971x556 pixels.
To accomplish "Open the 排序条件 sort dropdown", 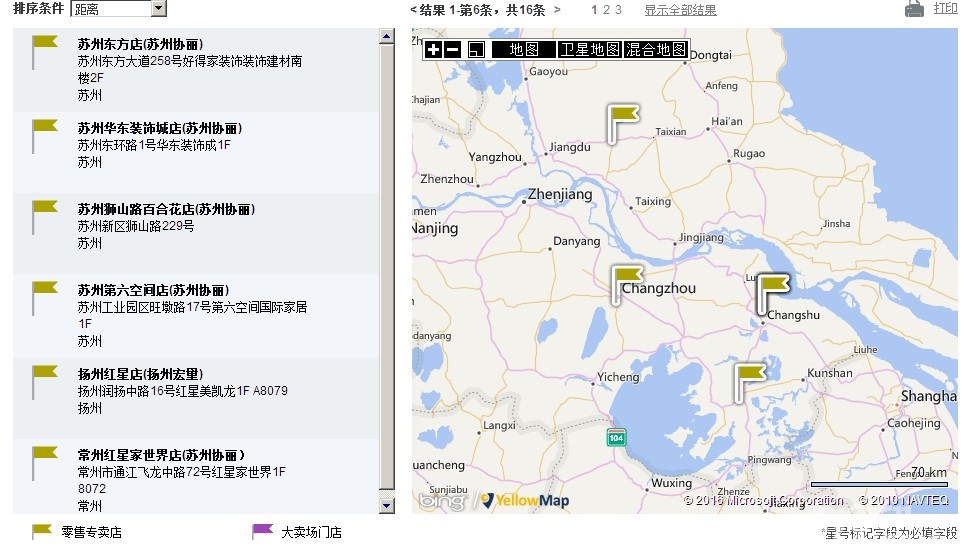I will tap(159, 9).
